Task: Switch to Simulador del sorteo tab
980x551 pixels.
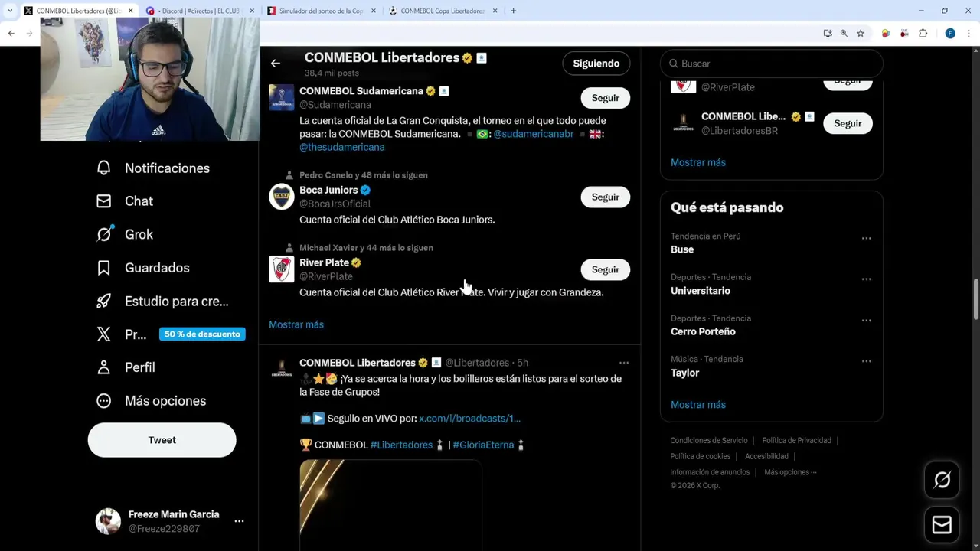Action: point(320,11)
